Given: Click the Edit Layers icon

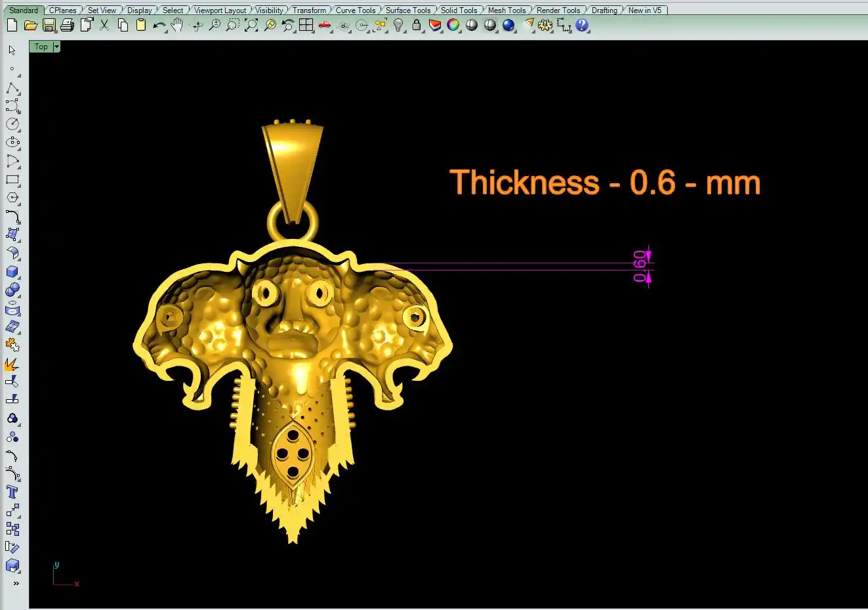Looking at the screenshot, I should (x=434, y=26).
